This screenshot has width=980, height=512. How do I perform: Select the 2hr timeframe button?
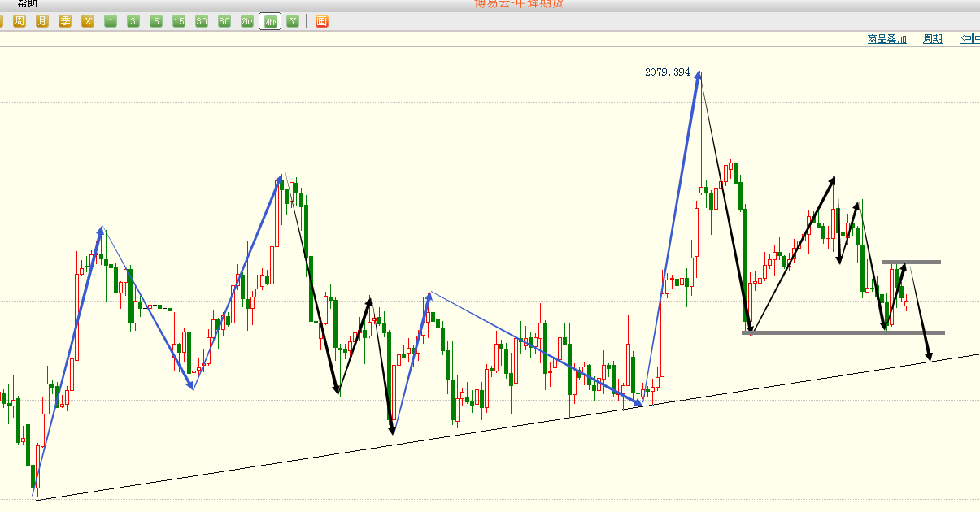point(247,21)
